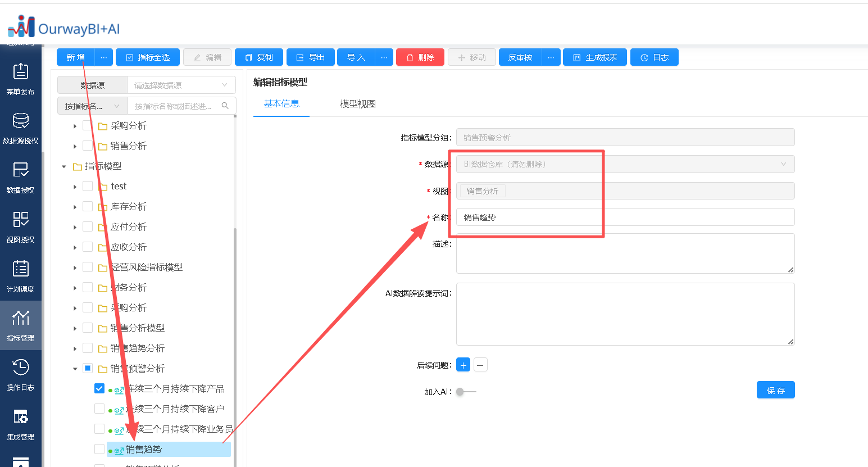868x467 pixels.
Task: Click the folder icon of 销售预警分析
Action: [x=103, y=369]
